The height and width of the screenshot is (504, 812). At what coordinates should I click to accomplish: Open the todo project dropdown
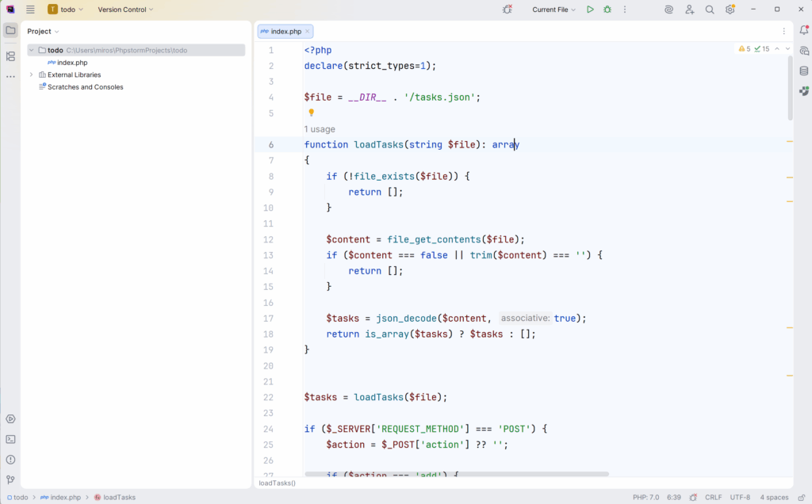point(65,10)
